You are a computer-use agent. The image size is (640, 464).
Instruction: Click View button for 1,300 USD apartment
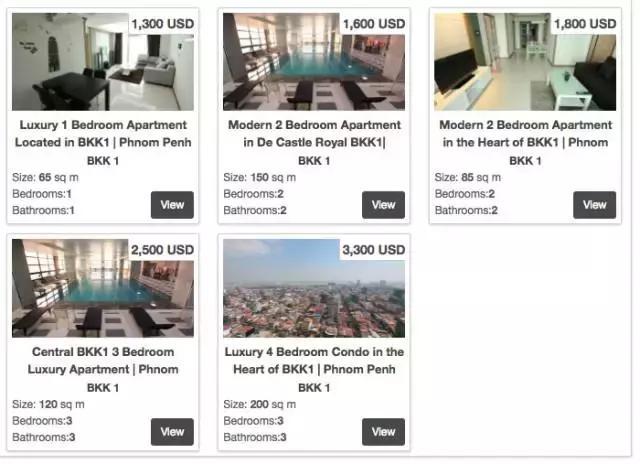pyautogui.click(x=172, y=205)
